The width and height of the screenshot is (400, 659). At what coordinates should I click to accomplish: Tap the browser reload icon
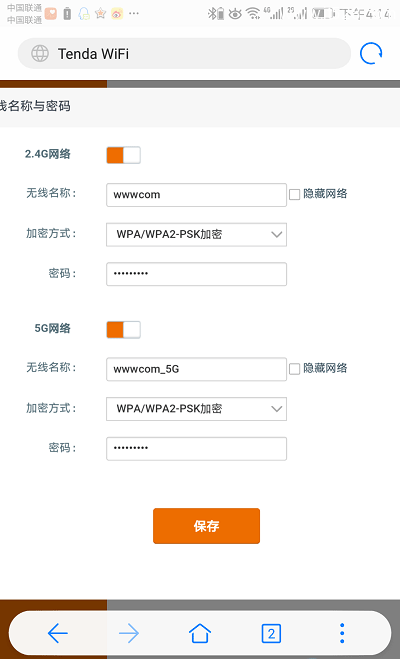coord(371,53)
